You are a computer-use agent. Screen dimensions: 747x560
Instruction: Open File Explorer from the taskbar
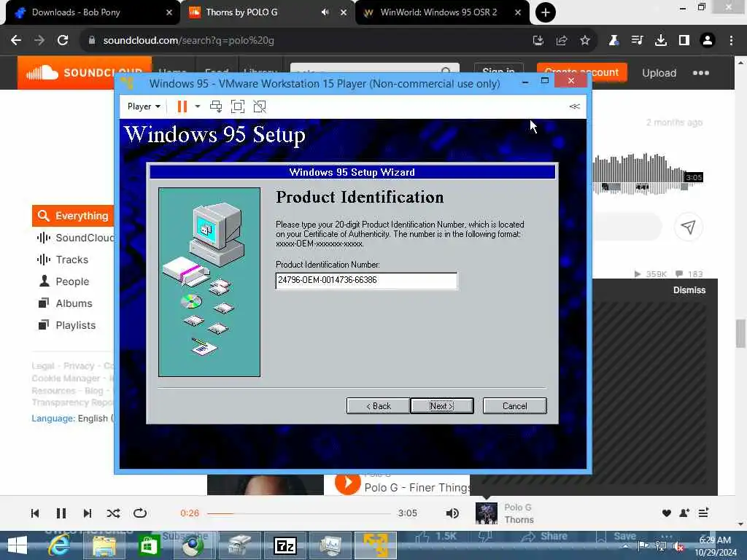point(104,545)
